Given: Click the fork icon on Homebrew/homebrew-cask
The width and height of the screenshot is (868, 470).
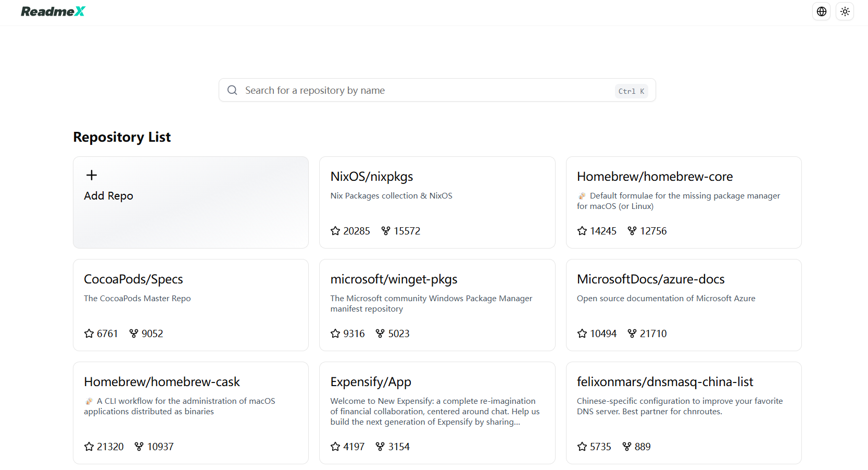Looking at the screenshot, I should (x=139, y=447).
